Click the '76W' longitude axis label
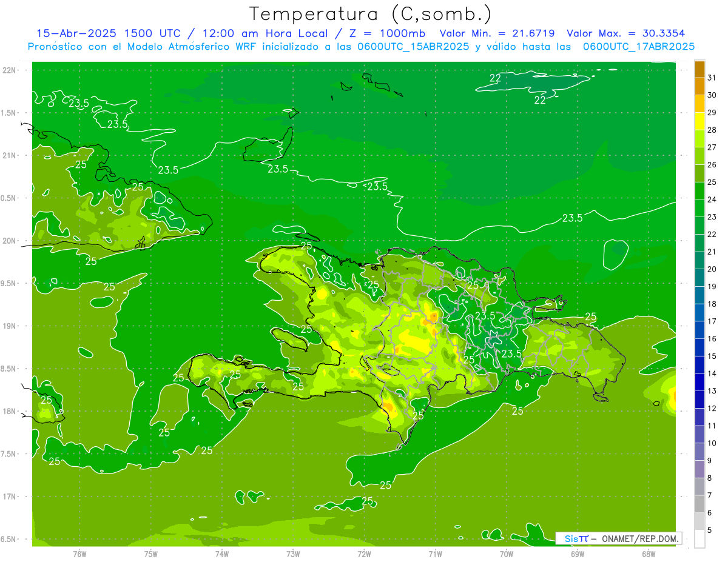This screenshot has height=562, width=728. pyautogui.click(x=79, y=554)
